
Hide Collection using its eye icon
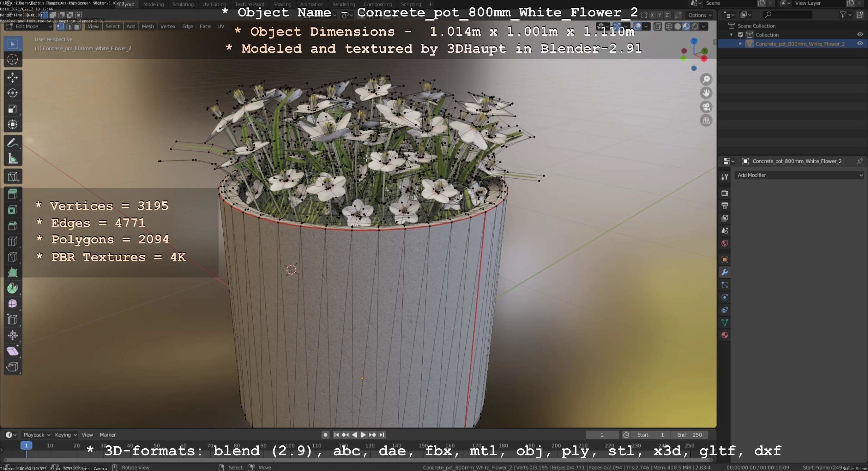860,34
